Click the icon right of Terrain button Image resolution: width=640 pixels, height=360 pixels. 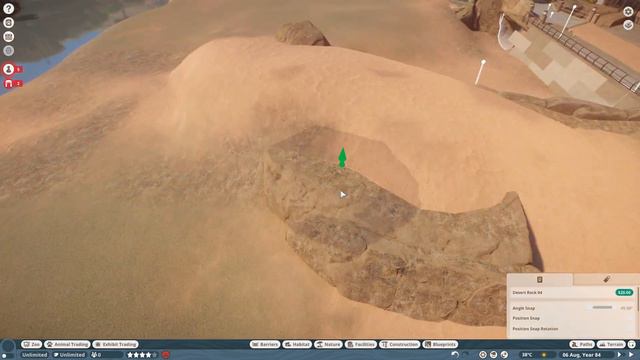pos(632,344)
